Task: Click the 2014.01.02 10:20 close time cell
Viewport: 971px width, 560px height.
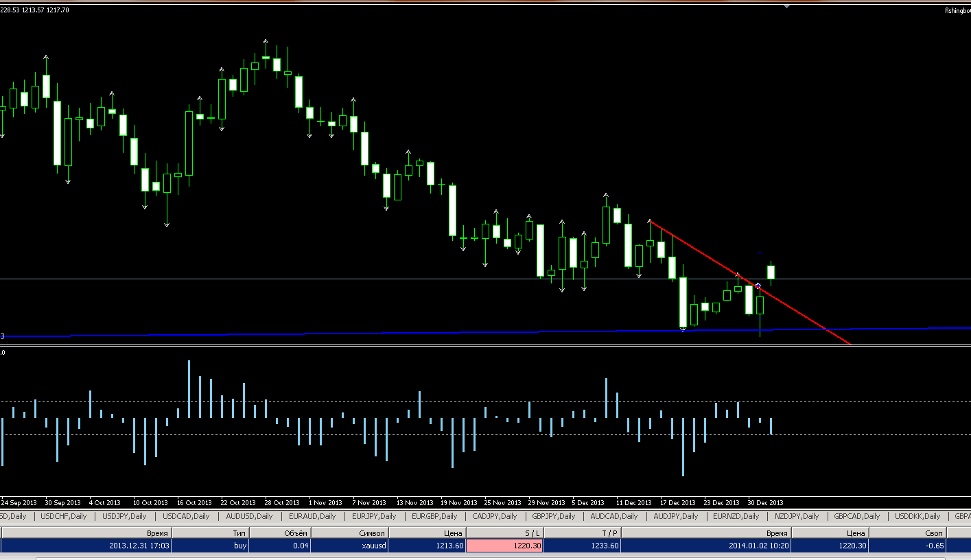Action: pos(705,546)
